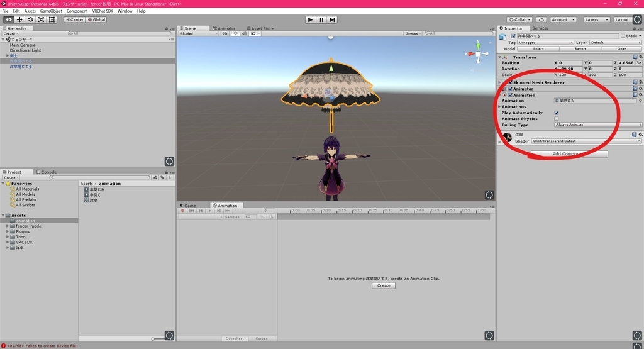
Task: Toggle Global handle rotation button
Action: click(x=96, y=19)
